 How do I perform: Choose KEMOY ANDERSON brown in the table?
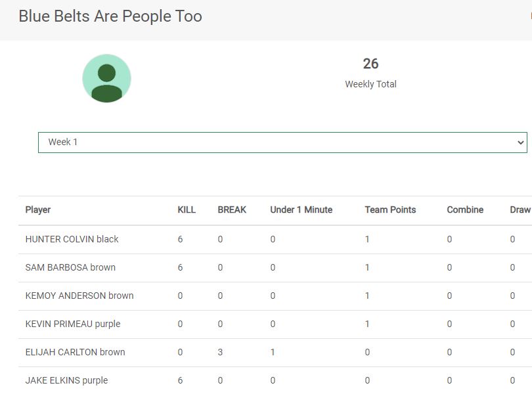click(x=79, y=296)
